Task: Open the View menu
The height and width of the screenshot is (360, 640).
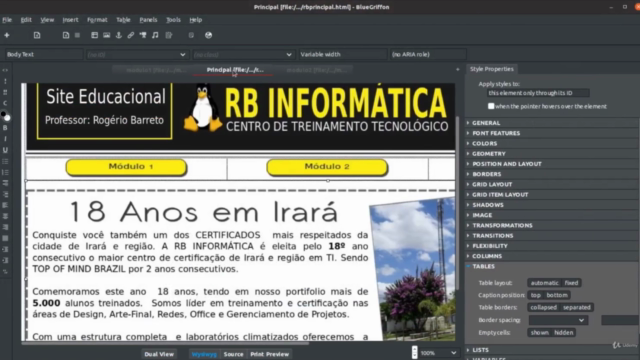Action: click(47, 20)
